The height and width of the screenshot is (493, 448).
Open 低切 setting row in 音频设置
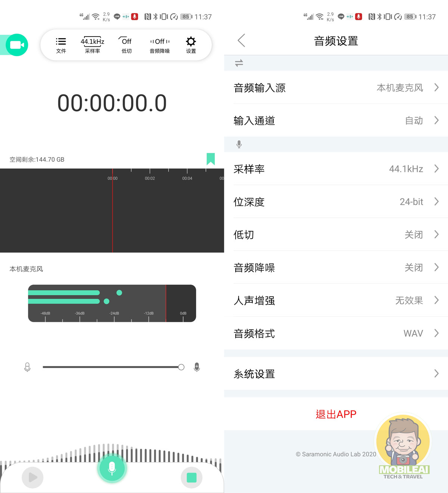336,235
